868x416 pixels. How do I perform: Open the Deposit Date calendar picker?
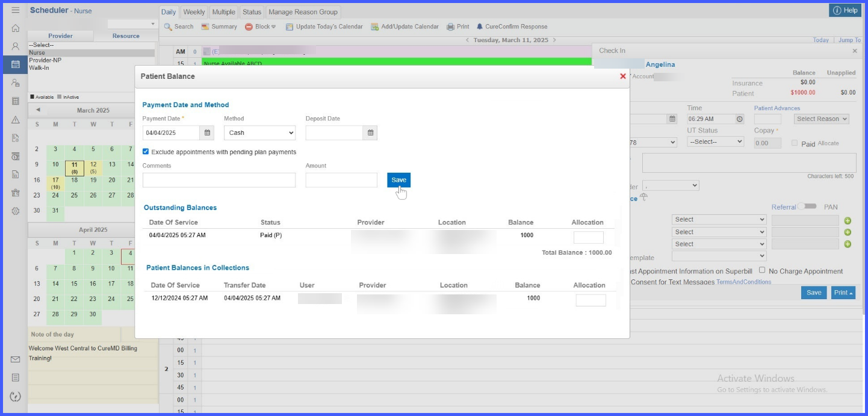[370, 133]
